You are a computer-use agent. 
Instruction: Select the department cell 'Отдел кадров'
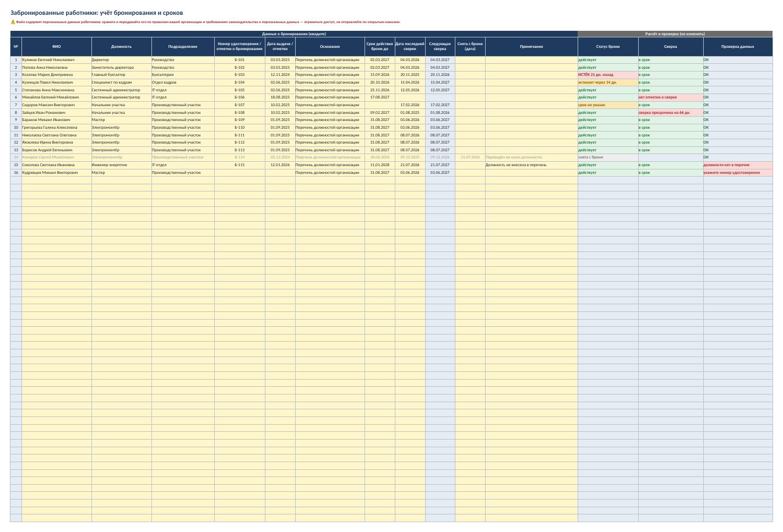coord(183,83)
